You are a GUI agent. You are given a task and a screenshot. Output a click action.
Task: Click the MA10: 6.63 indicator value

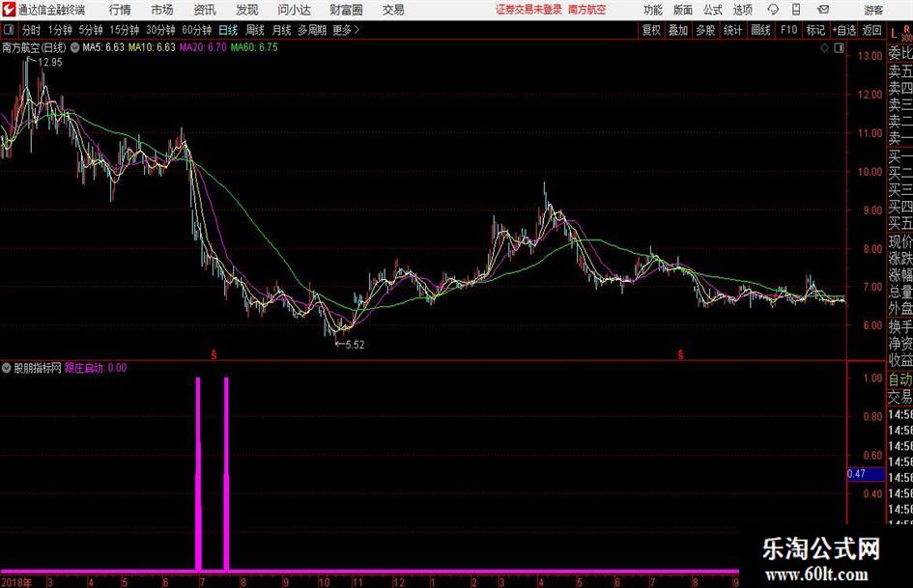(x=152, y=47)
